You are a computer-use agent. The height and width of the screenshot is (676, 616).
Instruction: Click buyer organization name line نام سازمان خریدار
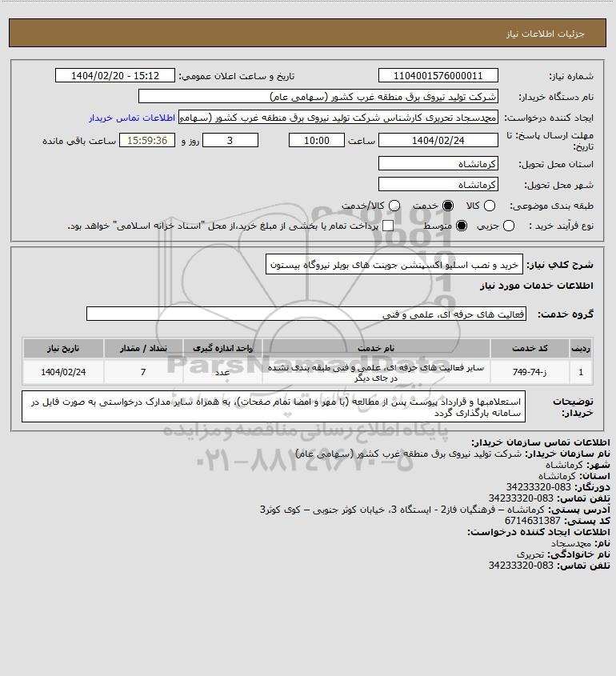click(x=453, y=454)
